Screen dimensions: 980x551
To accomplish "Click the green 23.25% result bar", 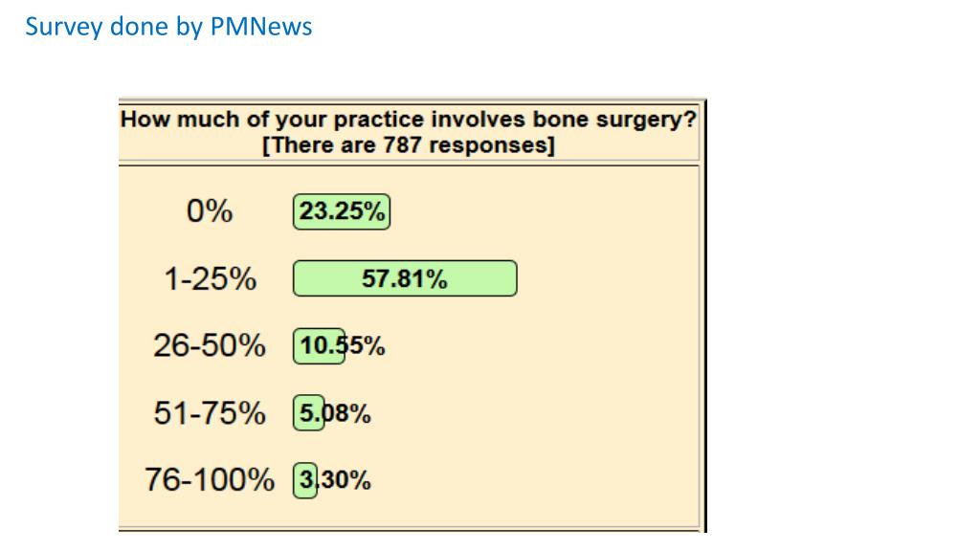I will (x=342, y=211).
